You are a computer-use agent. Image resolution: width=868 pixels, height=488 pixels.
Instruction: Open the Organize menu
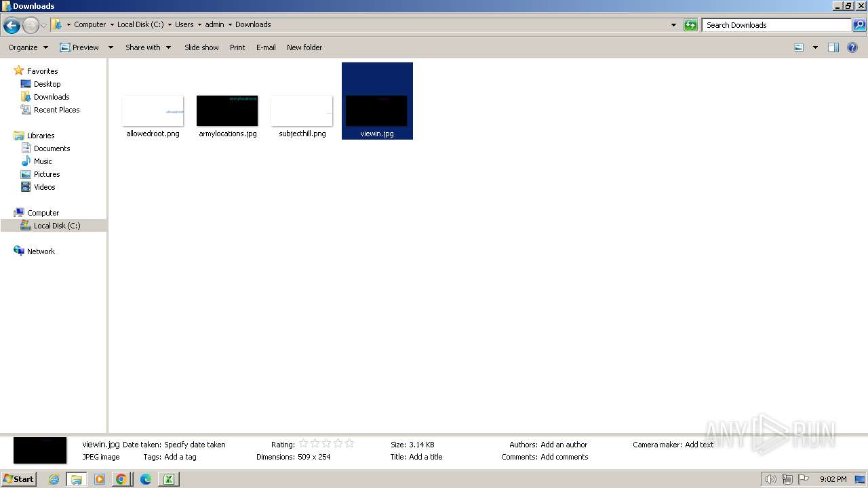(x=28, y=47)
